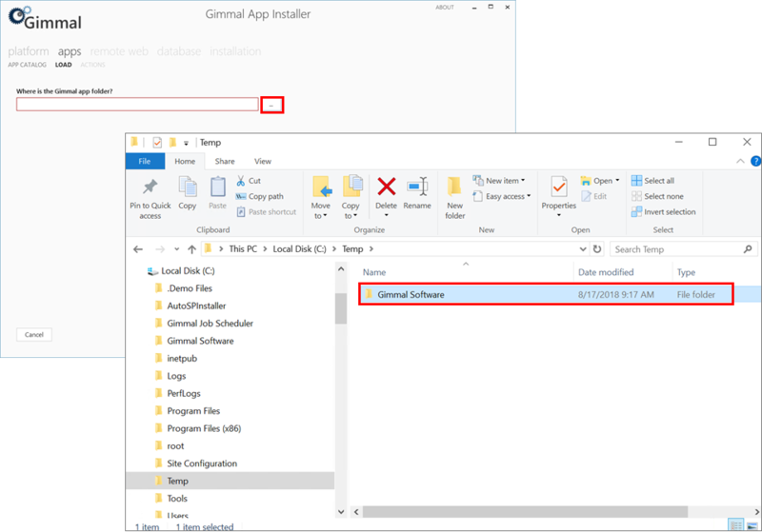
Task: Click the red Delete icon
Action: click(x=386, y=187)
